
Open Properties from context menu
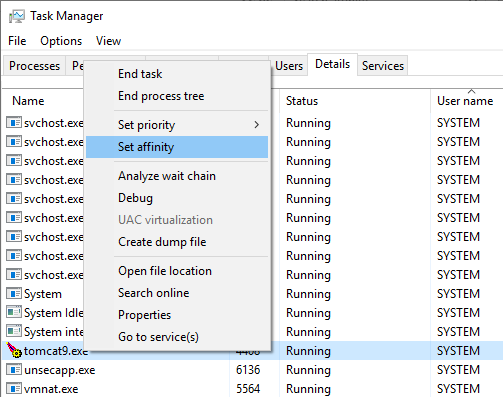click(x=177, y=315)
